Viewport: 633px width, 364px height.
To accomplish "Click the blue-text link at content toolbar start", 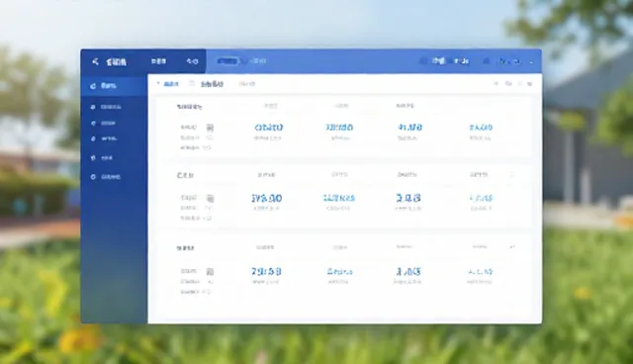I will point(171,84).
